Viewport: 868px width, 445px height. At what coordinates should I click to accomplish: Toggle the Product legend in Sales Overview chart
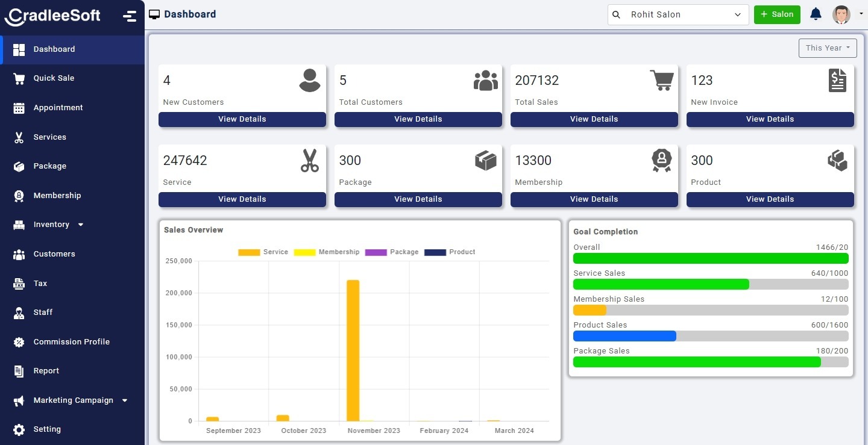(x=448, y=252)
